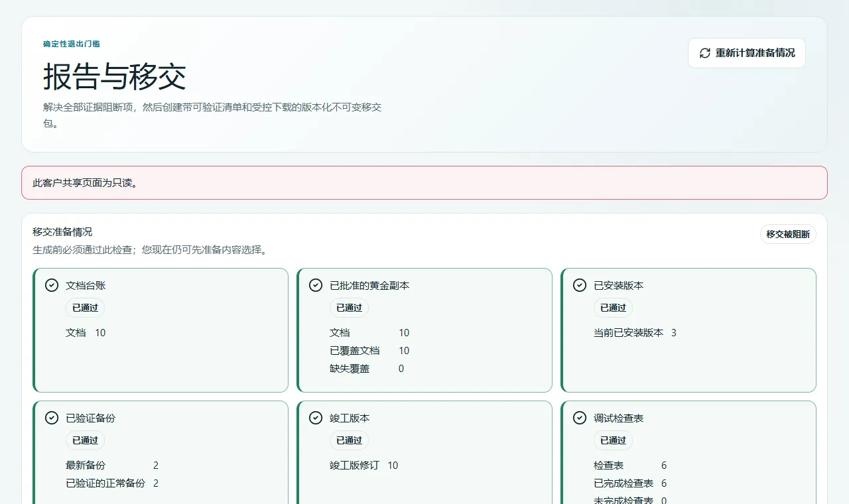Click the 竣工版本 card title
Viewport: 849px width, 504px height.
point(350,418)
